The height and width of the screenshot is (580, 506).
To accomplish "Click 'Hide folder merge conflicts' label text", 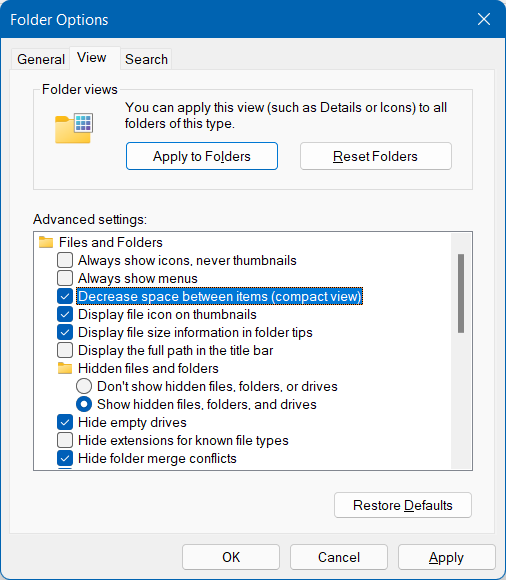I will [157, 458].
